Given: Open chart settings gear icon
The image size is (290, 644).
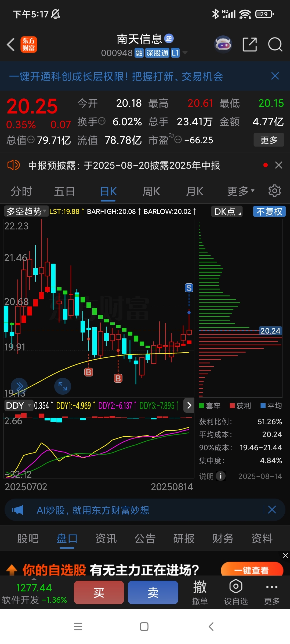Looking at the screenshot, I should [x=274, y=191].
